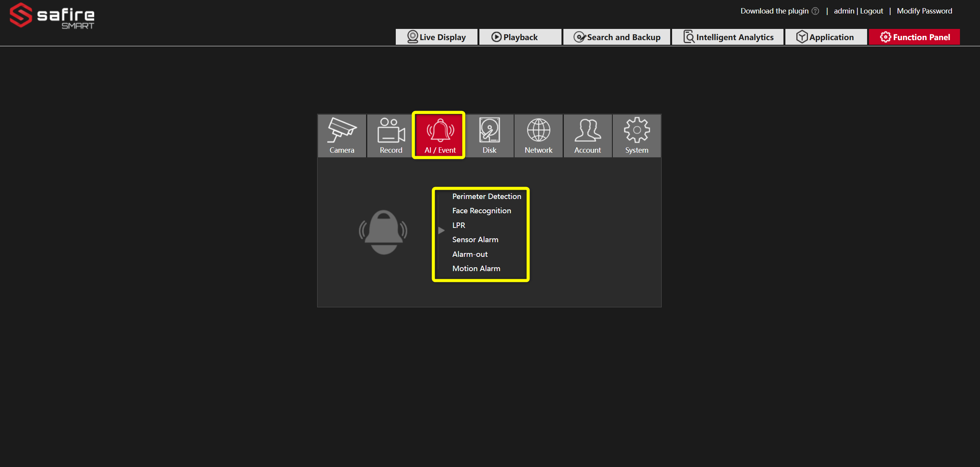Viewport: 980px width, 467px height.
Task: Open the Application tab
Action: (826, 37)
